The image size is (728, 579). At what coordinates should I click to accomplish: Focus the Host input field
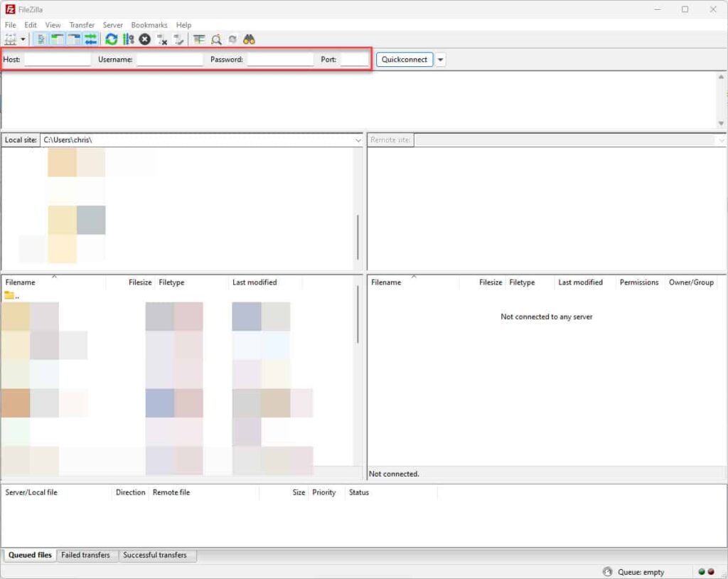[x=58, y=60]
